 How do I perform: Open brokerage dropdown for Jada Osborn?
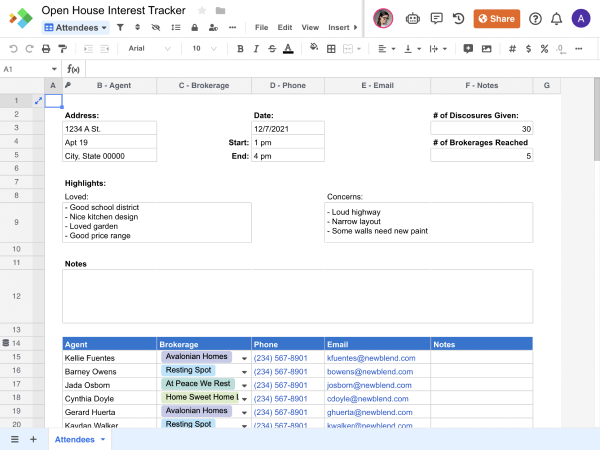(x=244, y=385)
